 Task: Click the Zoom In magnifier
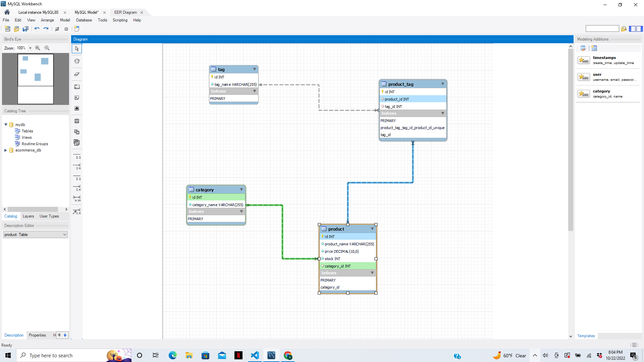(38, 48)
